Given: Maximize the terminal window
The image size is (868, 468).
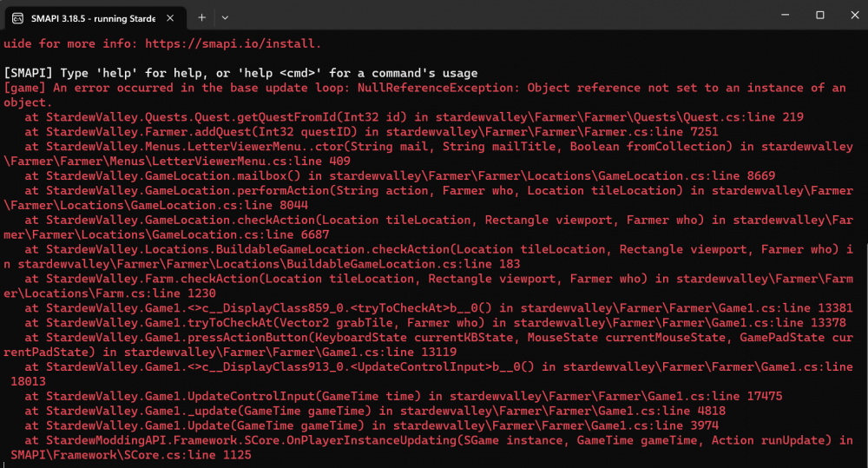Looking at the screenshot, I should [820, 15].
